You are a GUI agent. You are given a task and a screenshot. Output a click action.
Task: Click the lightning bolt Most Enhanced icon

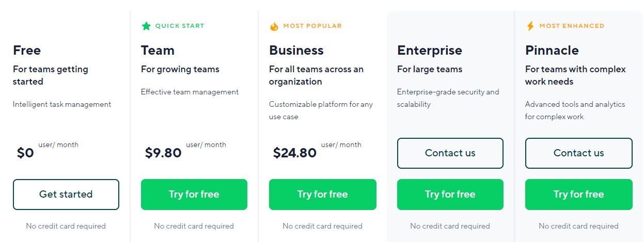(530, 26)
